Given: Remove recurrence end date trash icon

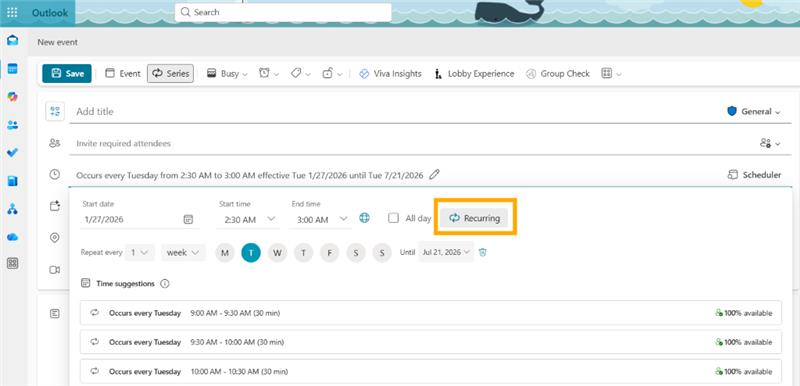Looking at the screenshot, I should pos(483,252).
